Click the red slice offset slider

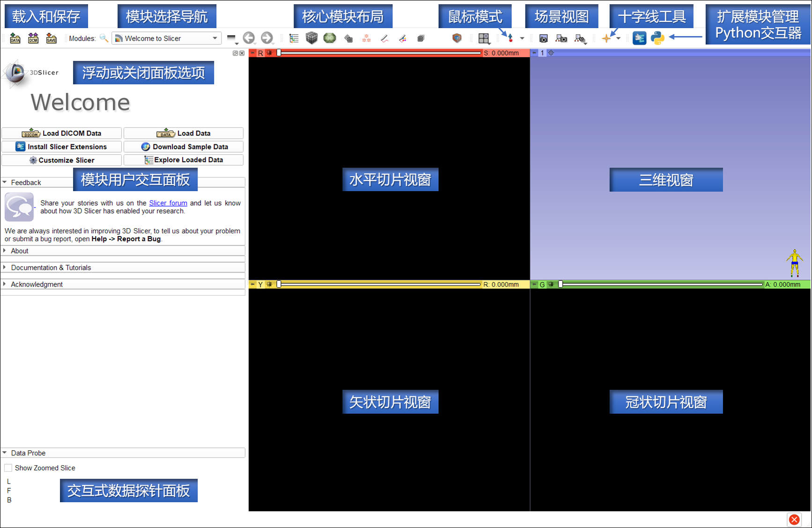click(x=379, y=53)
